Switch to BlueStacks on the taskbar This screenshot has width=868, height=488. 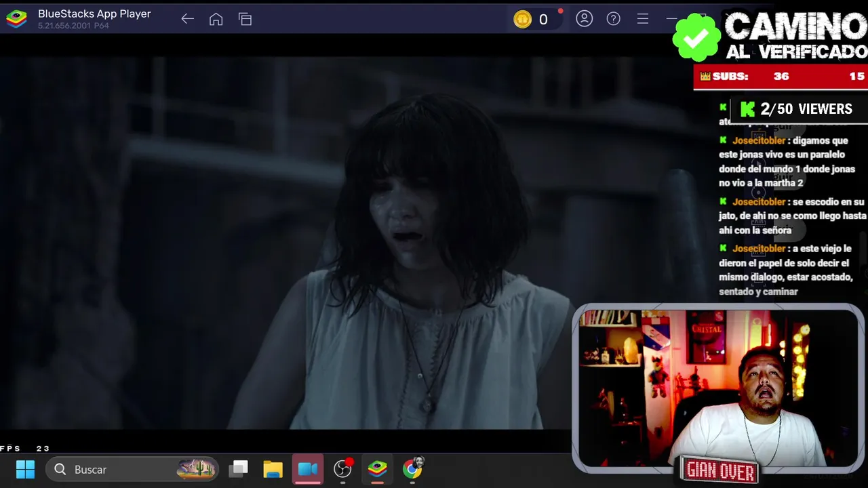pyautogui.click(x=378, y=468)
